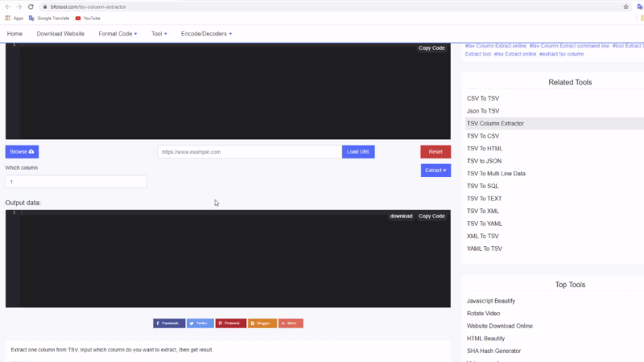
Task: Click Browse to upload a file
Action: pos(22,151)
